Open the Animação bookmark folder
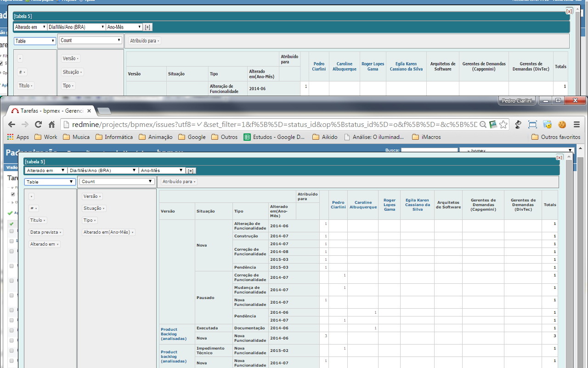Image resolution: width=588 pixels, height=368 pixels. tap(155, 137)
